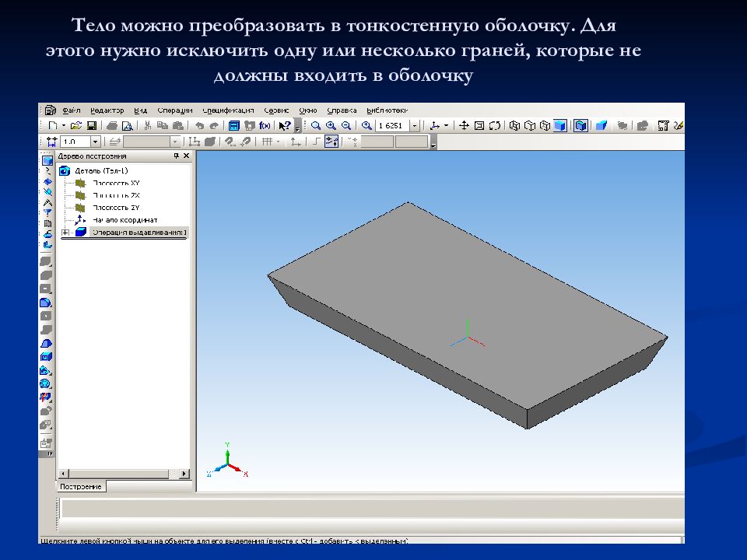This screenshot has height=560, width=747.
Task: Click the Open file icon
Action: click(75, 126)
